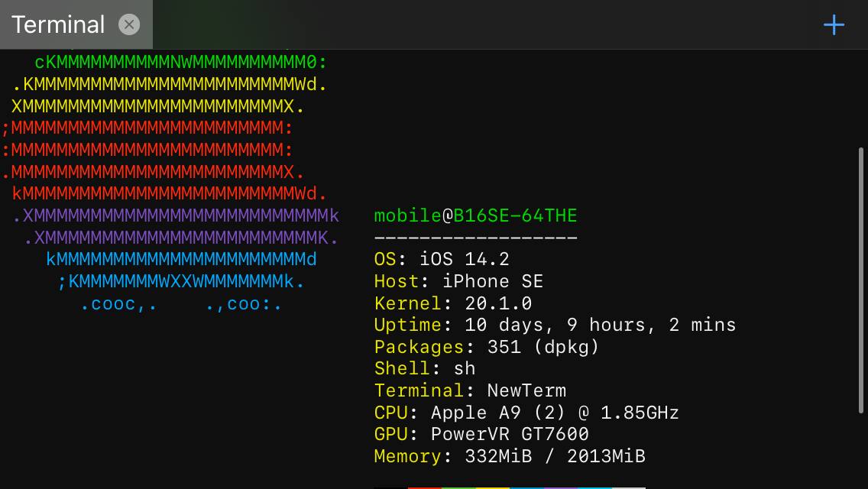Click the CPU Apple A9 line
The height and width of the screenshot is (489, 868).
526,413
